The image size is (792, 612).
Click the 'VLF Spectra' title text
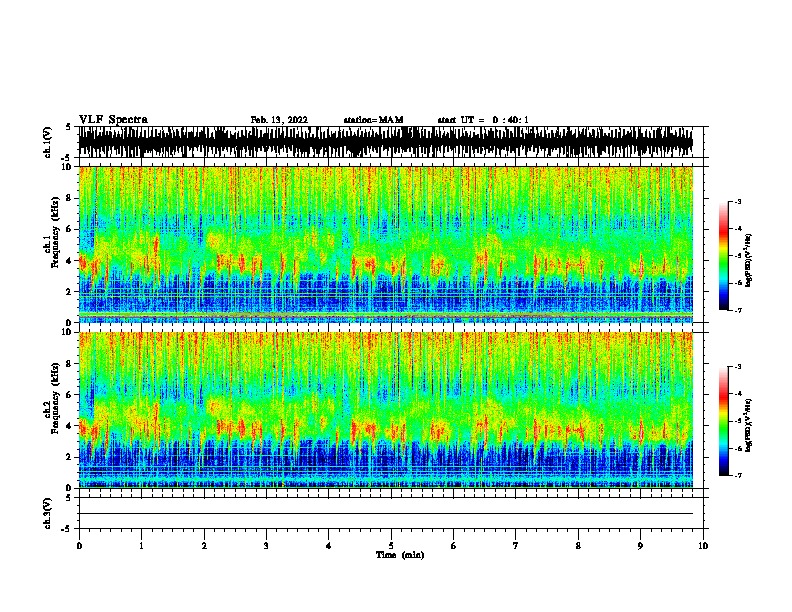[x=113, y=120]
